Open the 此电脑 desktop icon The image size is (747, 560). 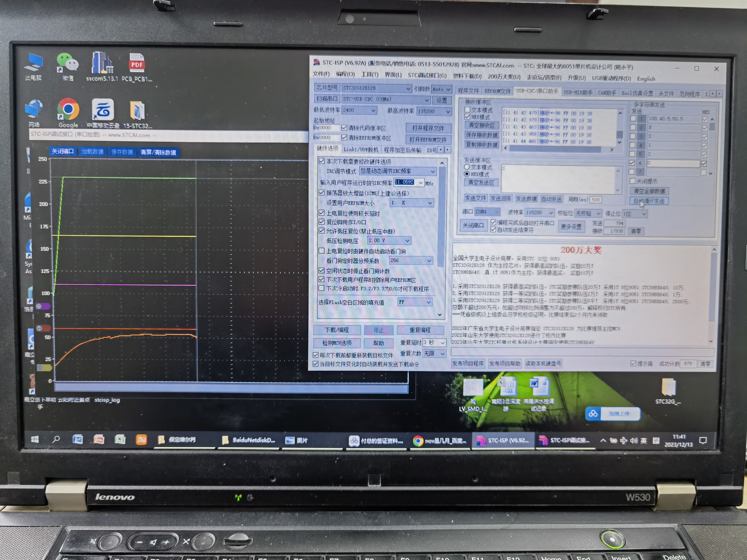pyautogui.click(x=34, y=67)
